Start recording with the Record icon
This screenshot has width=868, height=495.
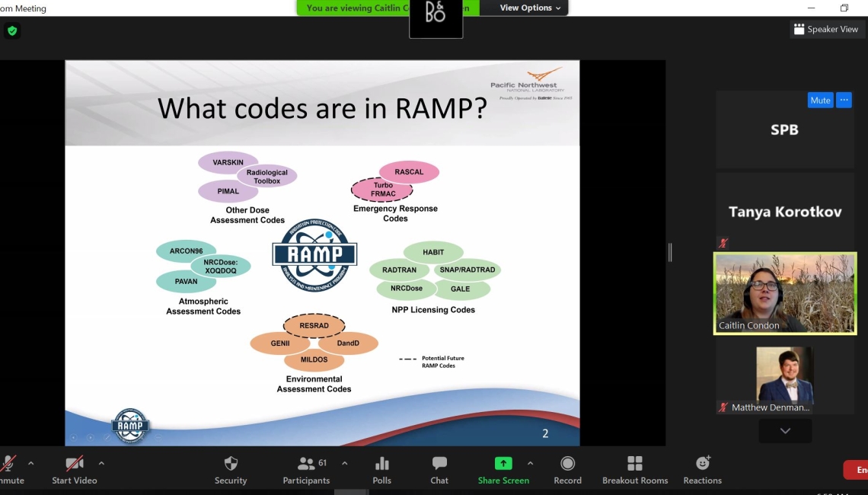(567, 469)
